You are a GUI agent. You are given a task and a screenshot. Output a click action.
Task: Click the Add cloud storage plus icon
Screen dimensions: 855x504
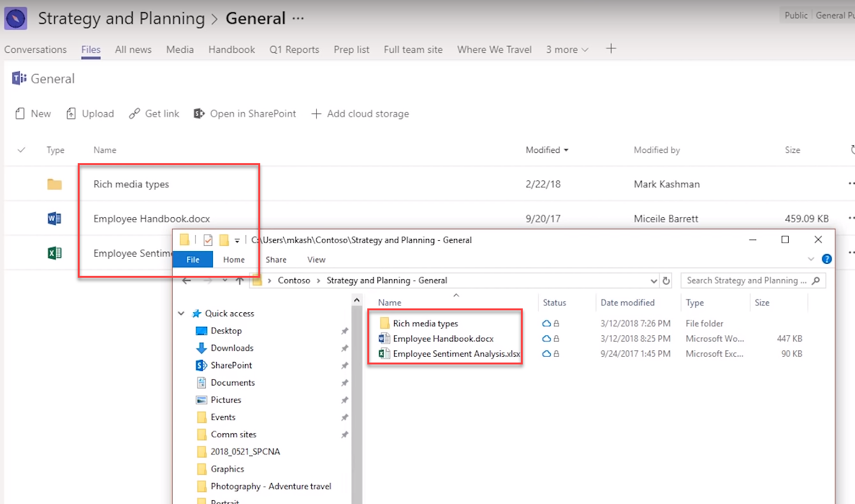click(316, 113)
